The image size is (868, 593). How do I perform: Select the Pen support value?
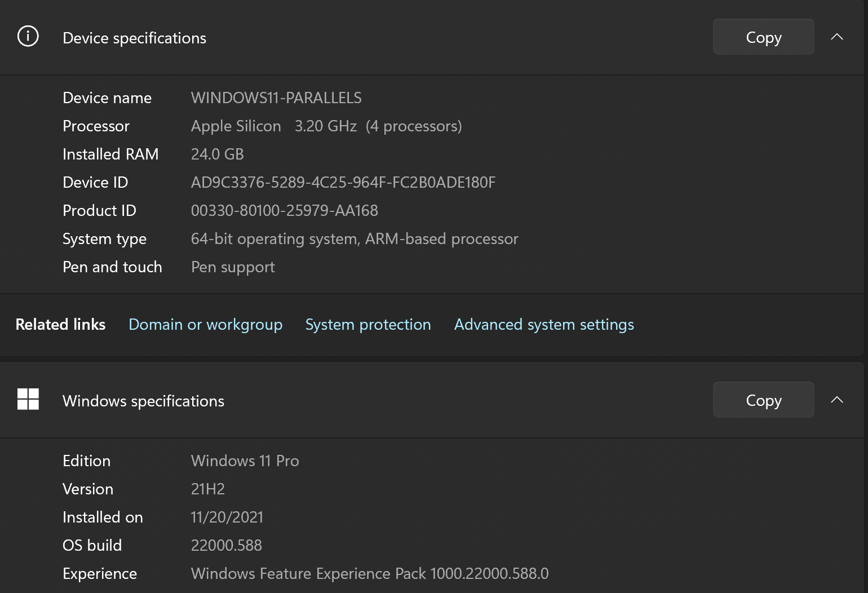pyautogui.click(x=233, y=267)
